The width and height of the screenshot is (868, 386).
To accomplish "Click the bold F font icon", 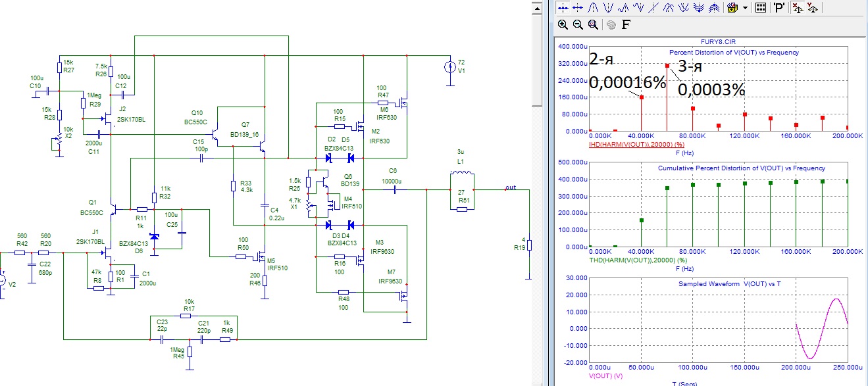I will (626, 25).
